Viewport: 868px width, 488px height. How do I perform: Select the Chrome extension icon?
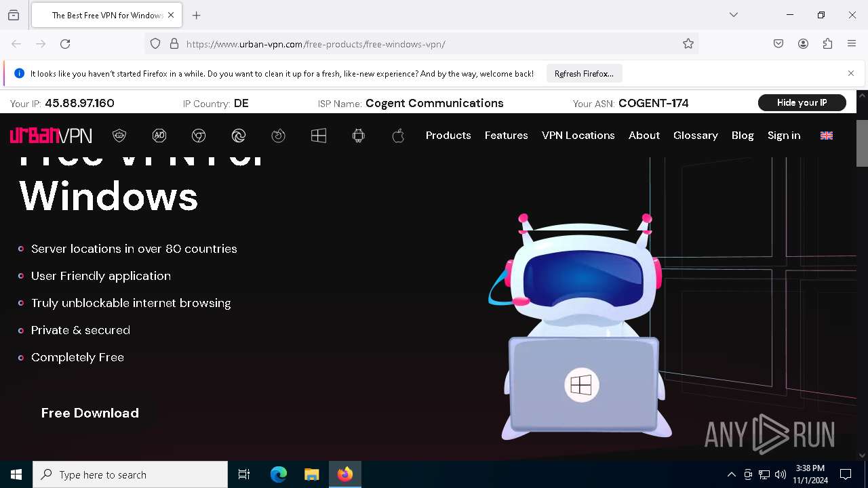click(199, 136)
